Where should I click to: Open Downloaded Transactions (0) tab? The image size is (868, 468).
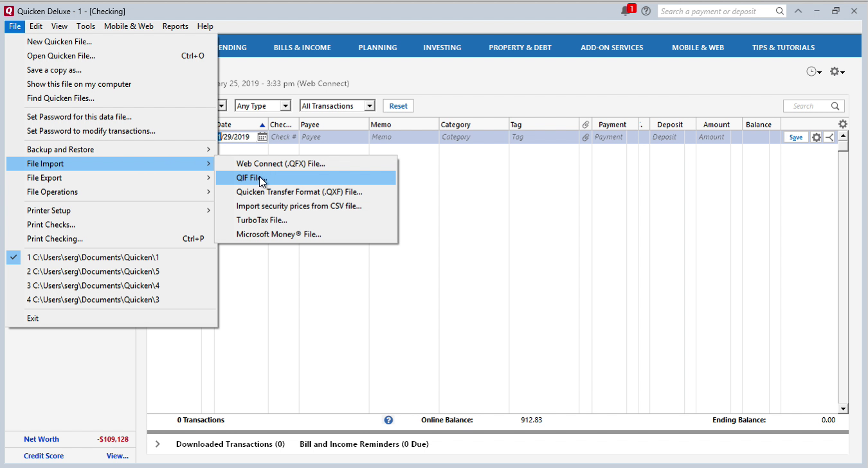[x=230, y=444]
